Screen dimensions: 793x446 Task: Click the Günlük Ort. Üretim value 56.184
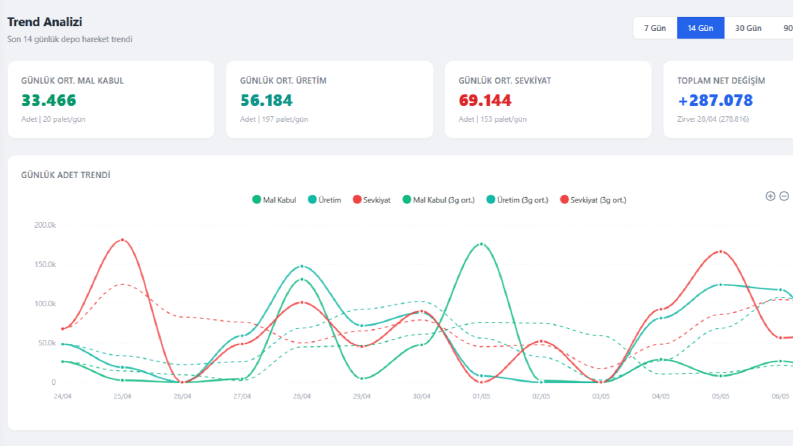click(x=267, y=100)
